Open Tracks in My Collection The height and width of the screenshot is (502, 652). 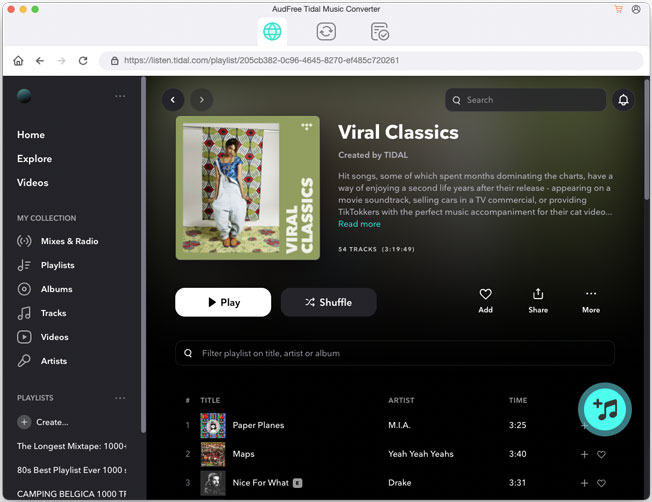click(42, 313)
